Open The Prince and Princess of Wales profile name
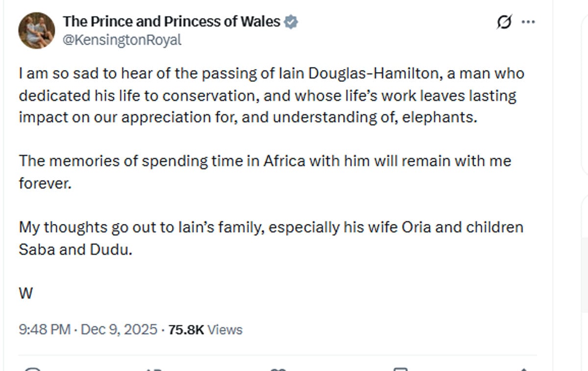 [171, 22]
